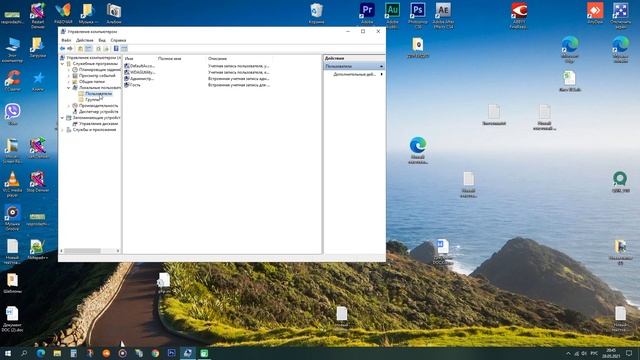640x360 pixels.
Task: Open the Windows Start menu
Action: click(8, 353)
